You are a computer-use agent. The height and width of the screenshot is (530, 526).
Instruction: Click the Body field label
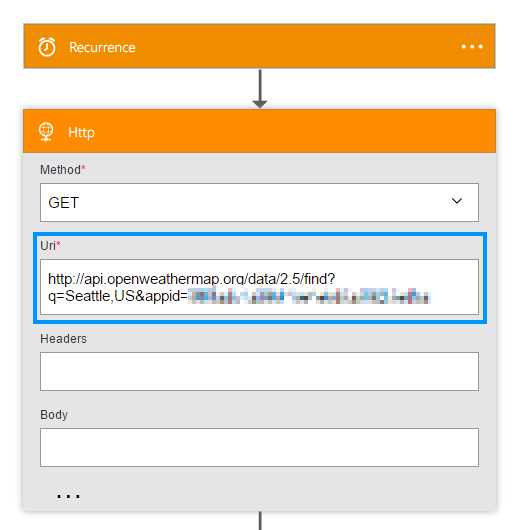point(54,415)
